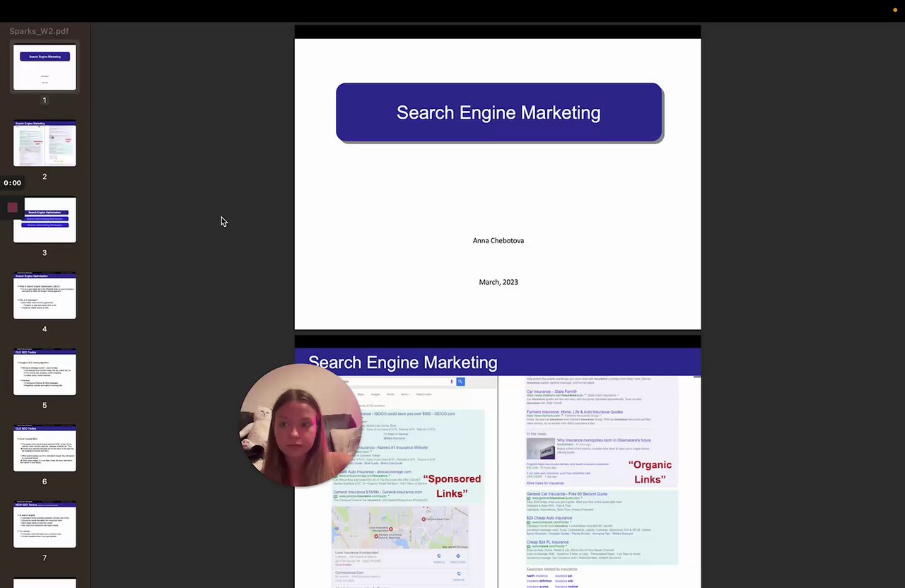Click the date text March, 2023
Image resolution: width=905 pixels, height=588 pixels.
pyautogui.click(x=498, y=282)
